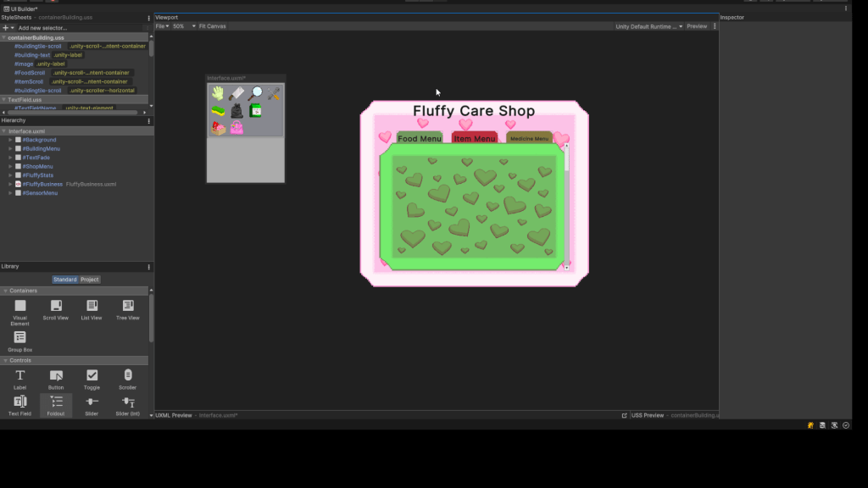Viewport: 868px width, 488px height.
Task: Select the pink handbag icon in the canvas
Action: tap(236, 128)
